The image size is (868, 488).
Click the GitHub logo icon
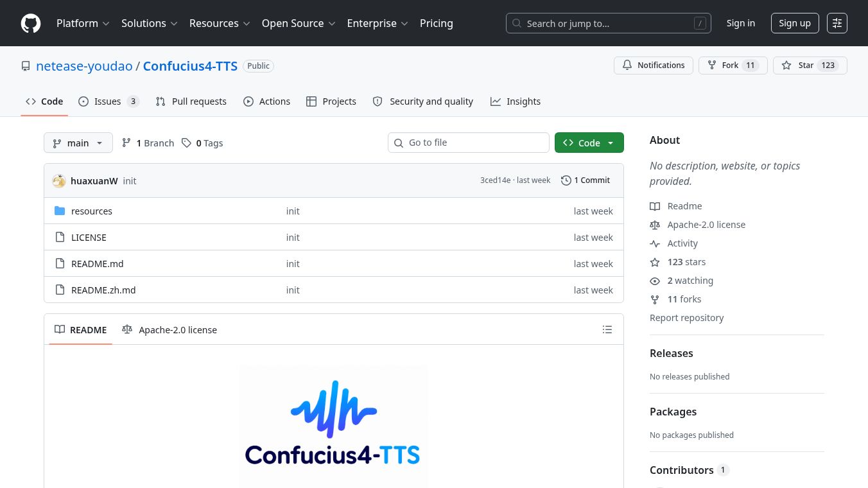[31, 23]
